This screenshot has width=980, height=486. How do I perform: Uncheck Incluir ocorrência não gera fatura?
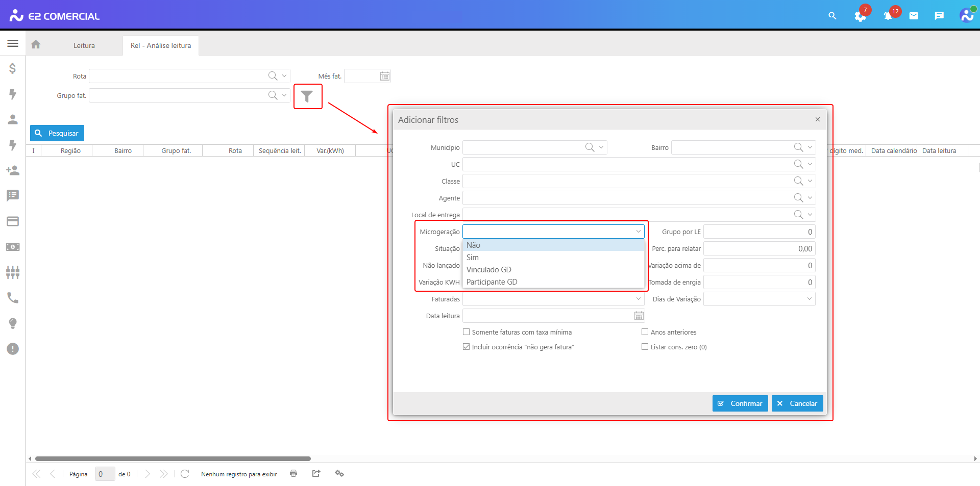(466, 347)
